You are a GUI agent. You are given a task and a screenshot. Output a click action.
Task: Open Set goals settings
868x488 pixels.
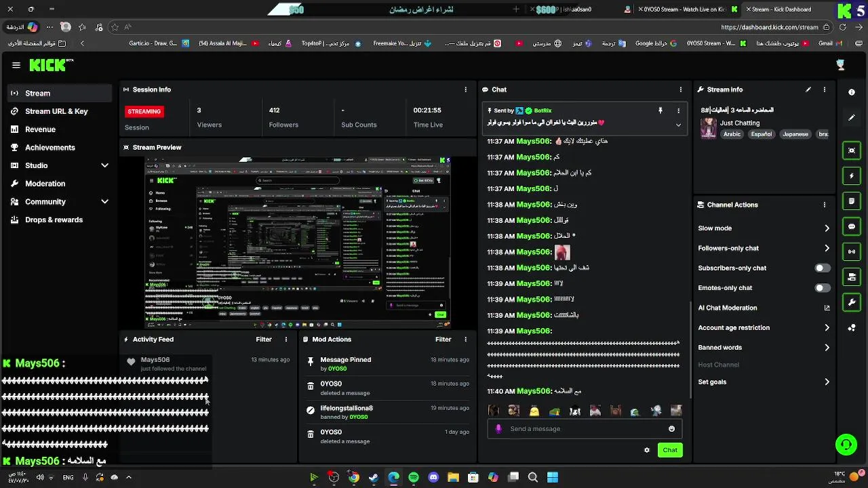click(764, 382)
